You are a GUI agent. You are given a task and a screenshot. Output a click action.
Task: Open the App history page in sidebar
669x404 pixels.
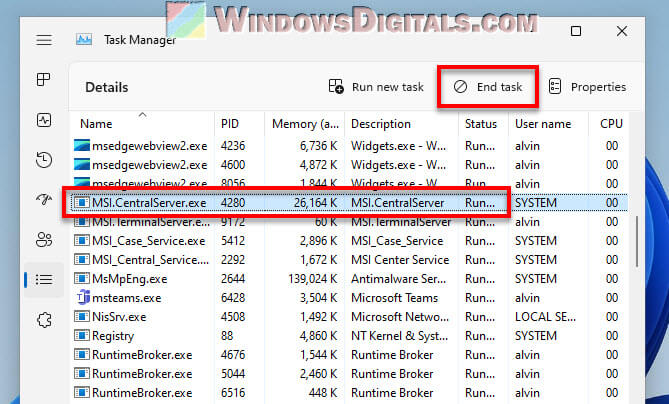(44, 160)
